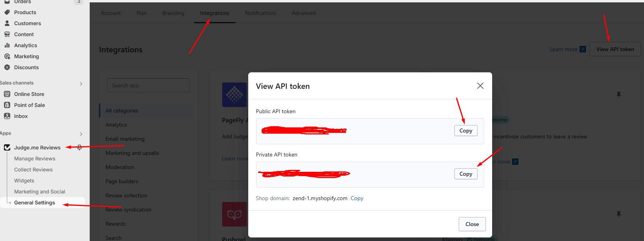Click the Learn more link near header
This screenshot has width=644, height=241.
click(564, 49)
